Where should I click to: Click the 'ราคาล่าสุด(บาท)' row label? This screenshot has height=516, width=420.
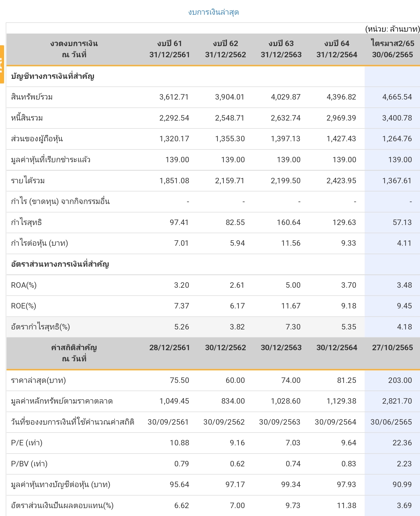point(38,380)
